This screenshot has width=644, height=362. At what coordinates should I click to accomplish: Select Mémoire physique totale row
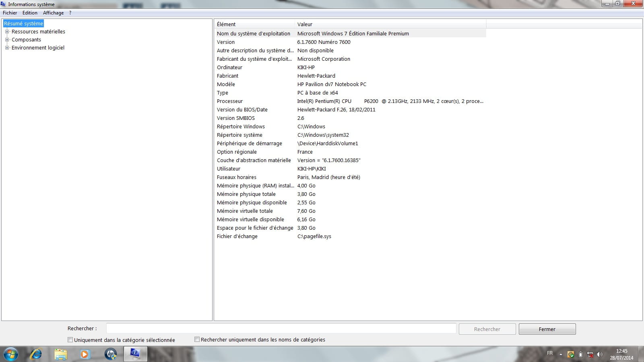pyautogui.click(x=350, y=194)
